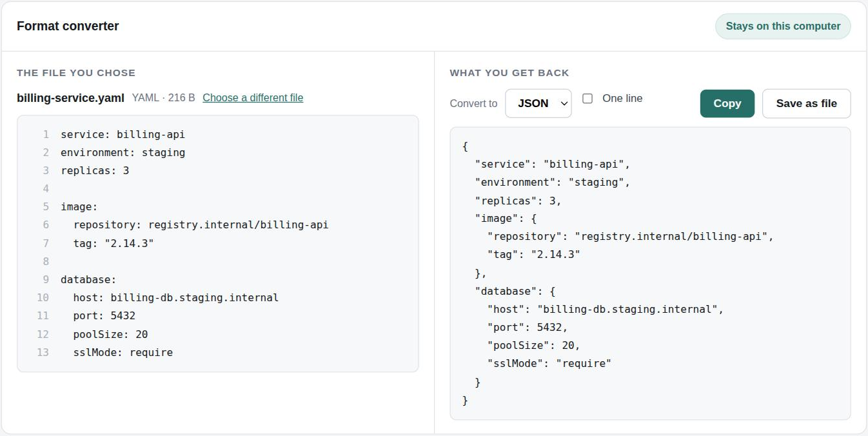Click JSON line '"tag": "2.14.3"'
Screen dimensions: 868x436
[534, 255]
